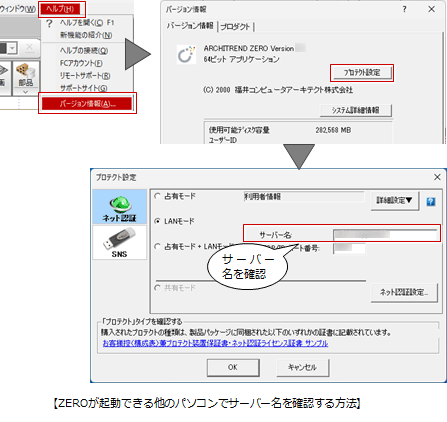The width and height of the screenshot is (447, 422).
Task: Switch to the プロダクト tab
Action: pos(235,27)
